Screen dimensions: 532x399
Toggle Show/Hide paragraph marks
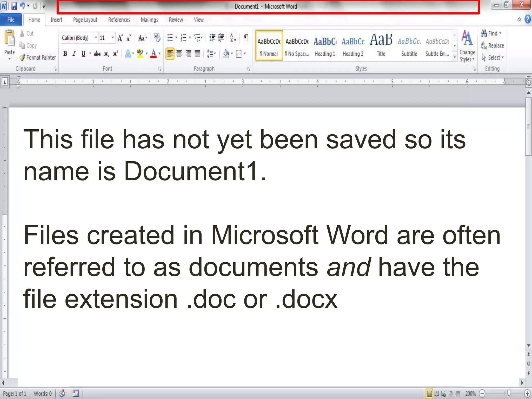[x=246, y=38]
